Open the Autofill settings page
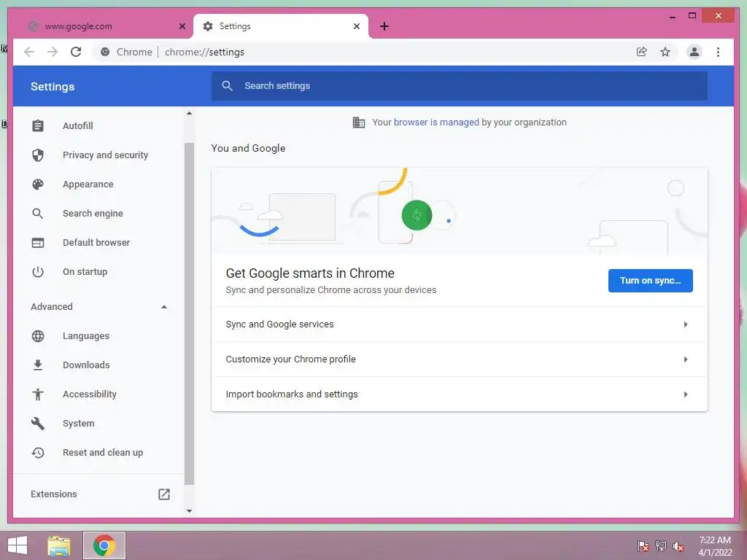 tap(77, 125)
